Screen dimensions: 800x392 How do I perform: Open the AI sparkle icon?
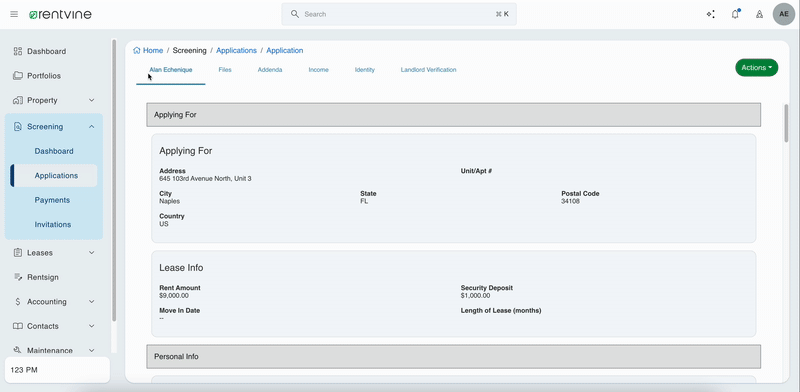710,14
